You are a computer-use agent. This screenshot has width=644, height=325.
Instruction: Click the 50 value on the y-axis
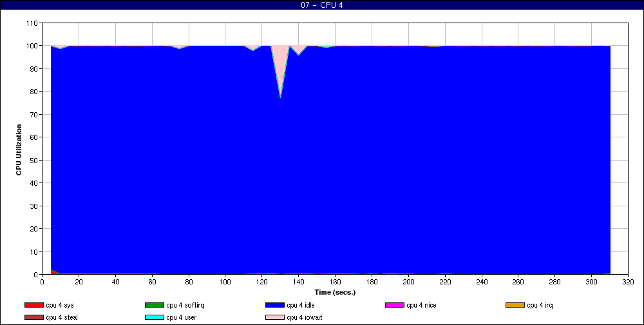(x=33, y=160)
